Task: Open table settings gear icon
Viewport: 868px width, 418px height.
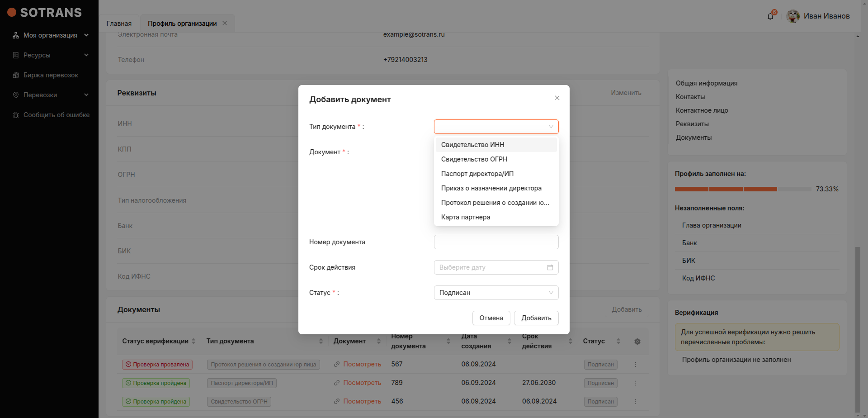Action: click(x=637, y=342)
